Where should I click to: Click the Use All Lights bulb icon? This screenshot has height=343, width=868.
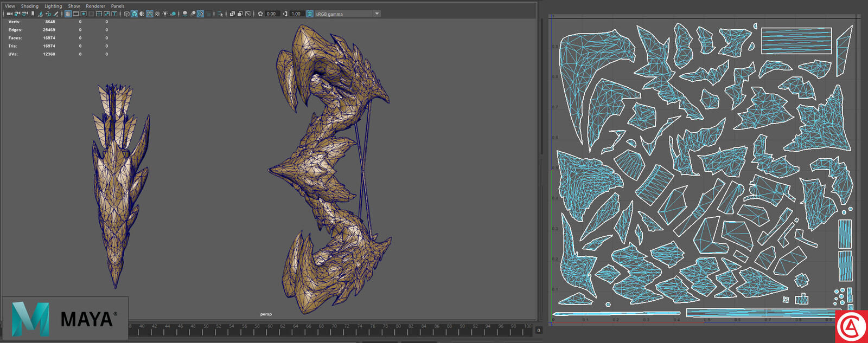(165, 14)
